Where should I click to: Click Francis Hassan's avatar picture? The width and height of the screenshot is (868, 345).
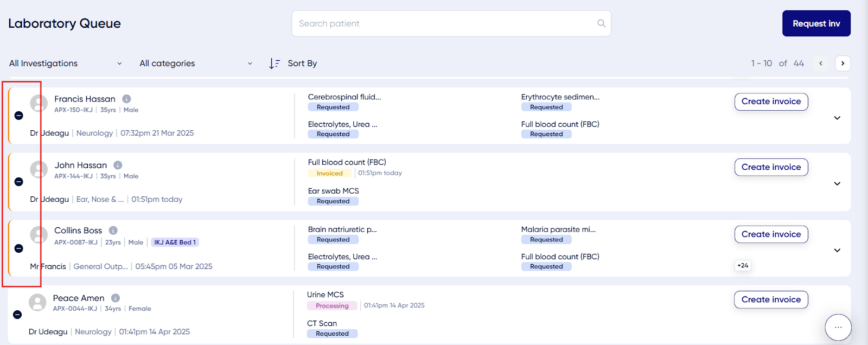(x=39, y=103)
